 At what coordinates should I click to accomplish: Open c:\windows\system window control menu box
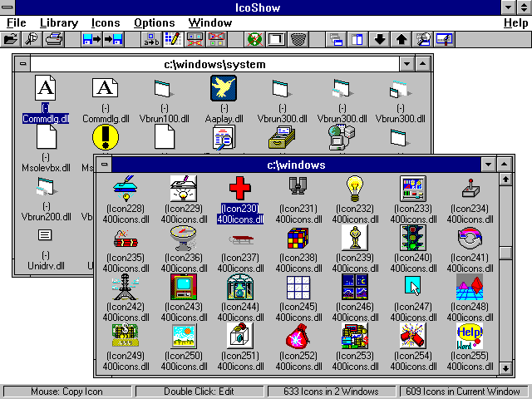click(x=22, y=64)
